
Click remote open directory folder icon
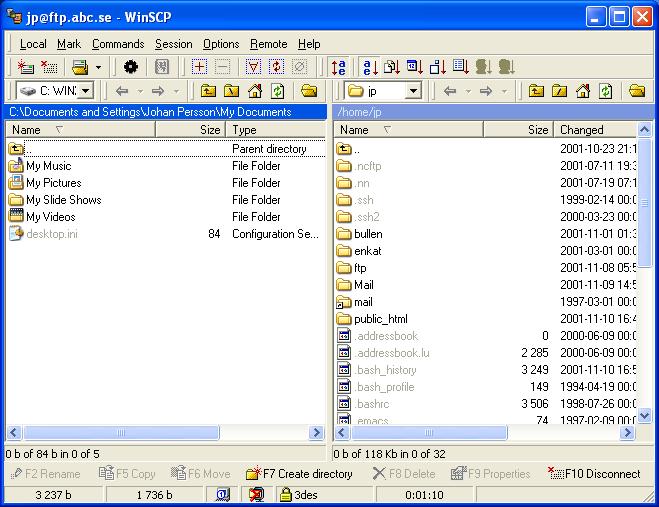point(637,91)
